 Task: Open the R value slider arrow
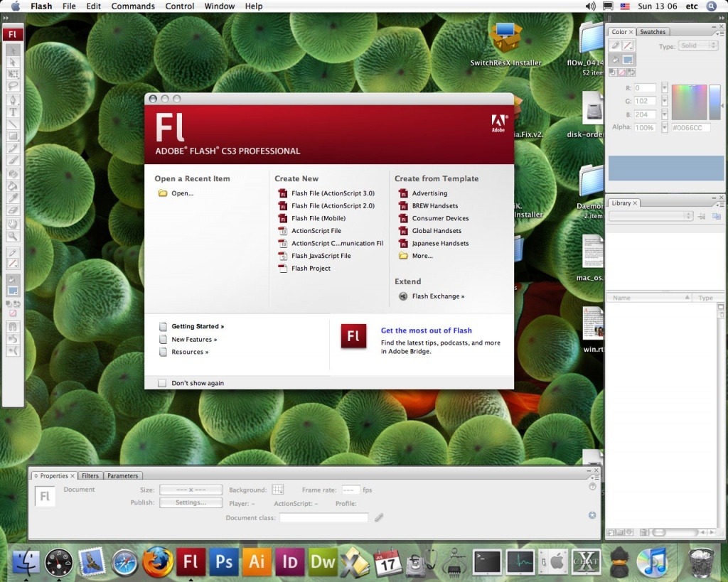665,87
